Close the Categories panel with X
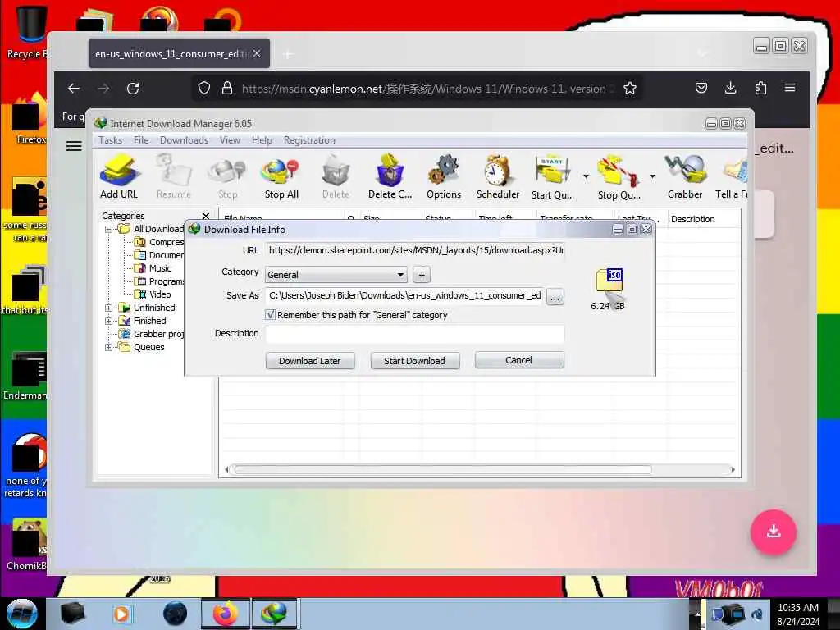Viewport: 840px width, 630px height. (x=206, y=216)
